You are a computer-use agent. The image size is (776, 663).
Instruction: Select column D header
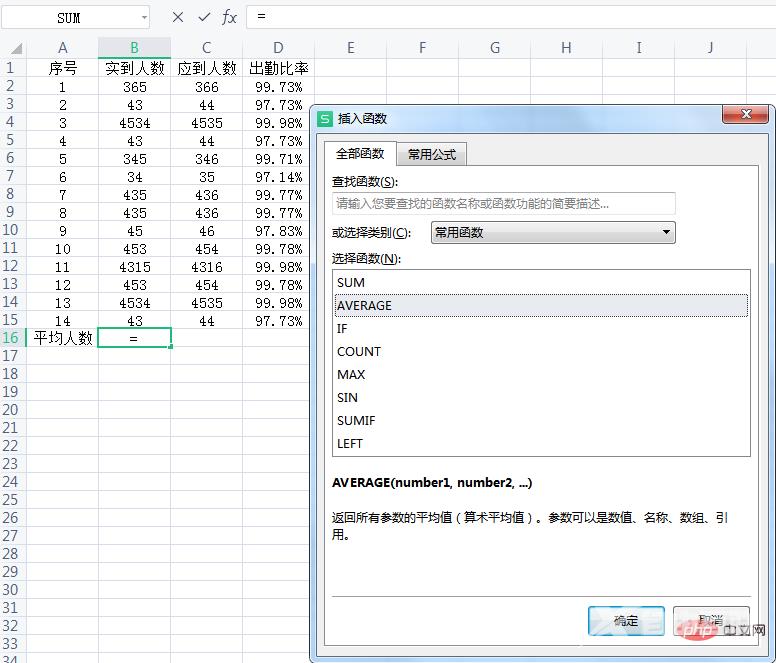278,47
